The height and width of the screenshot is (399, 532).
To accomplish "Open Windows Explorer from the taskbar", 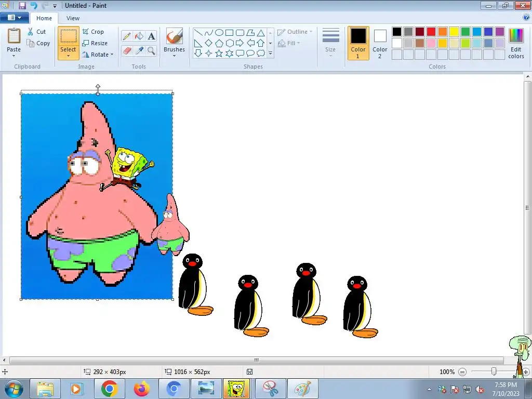I will tap(45, 389).
